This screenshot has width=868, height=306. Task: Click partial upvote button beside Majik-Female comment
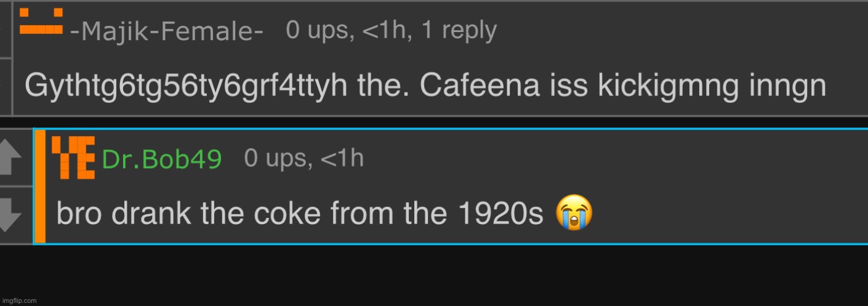coord(6,30)
